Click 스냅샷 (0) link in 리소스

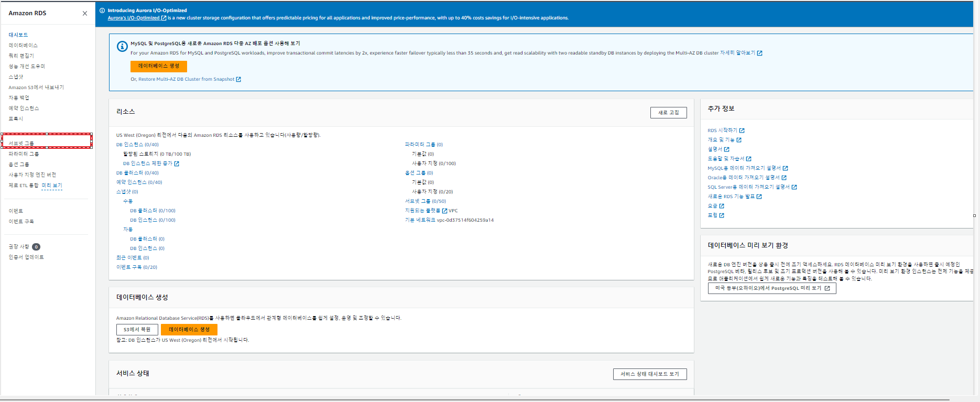127,192
